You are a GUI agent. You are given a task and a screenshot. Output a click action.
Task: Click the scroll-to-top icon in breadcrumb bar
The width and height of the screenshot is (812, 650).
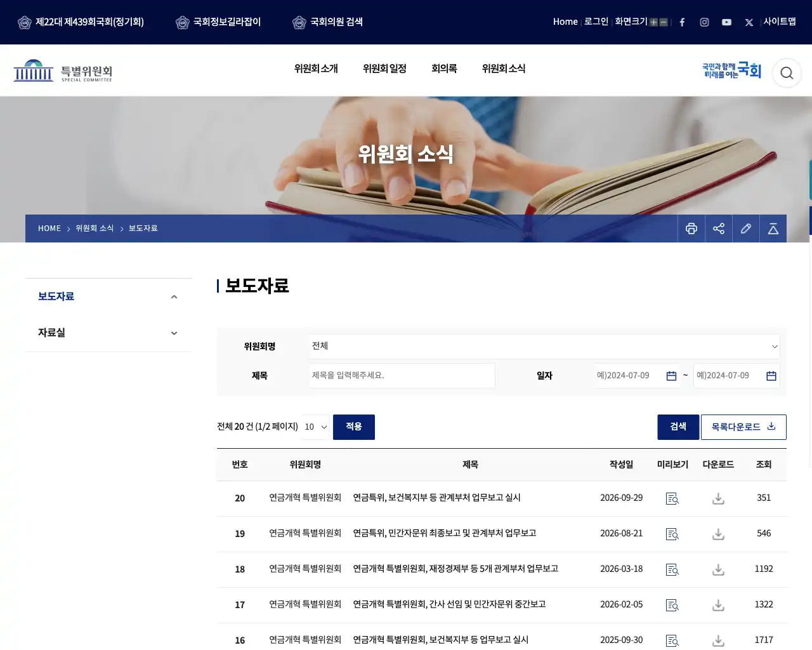(773, 229)
